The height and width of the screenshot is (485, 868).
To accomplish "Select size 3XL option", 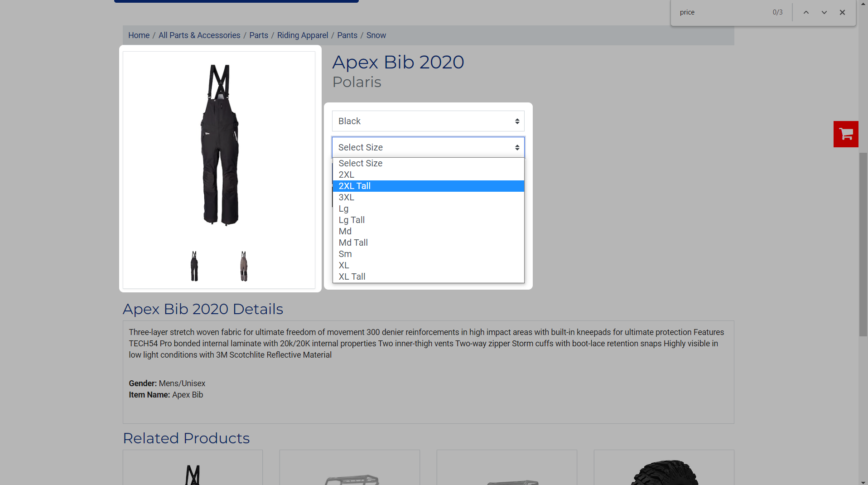I will pyautogui.click(x=428, y=197).
